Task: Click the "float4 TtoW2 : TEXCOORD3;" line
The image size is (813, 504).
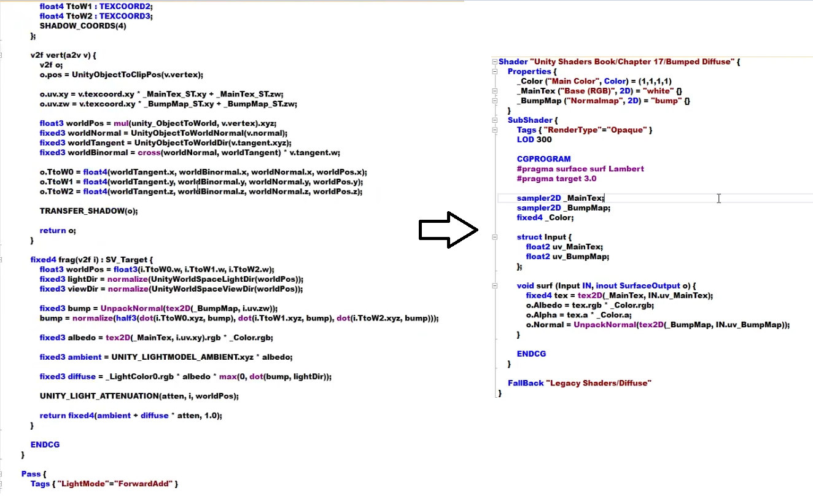Action: point(95,16)
